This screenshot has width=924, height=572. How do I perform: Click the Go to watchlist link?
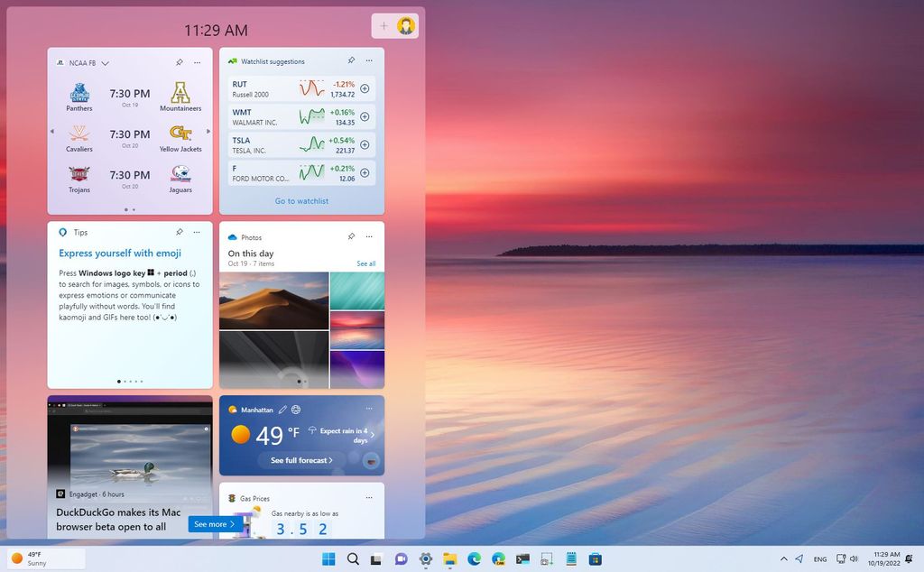click(x=300, y=200)
